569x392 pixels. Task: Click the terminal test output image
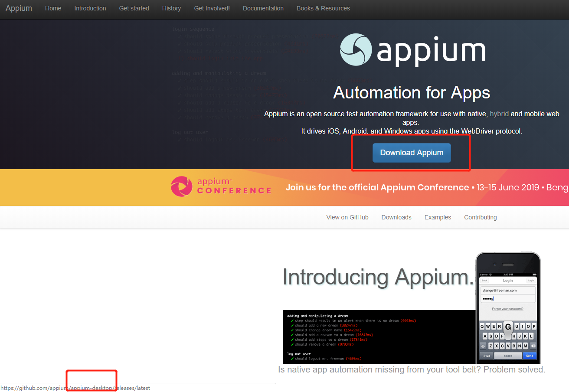[379, 337]
